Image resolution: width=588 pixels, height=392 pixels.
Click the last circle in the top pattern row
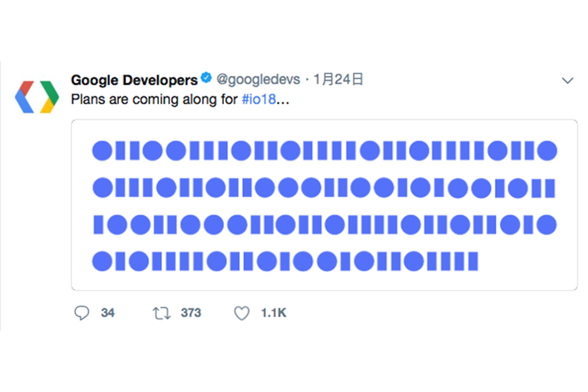(x=547, y=151)
